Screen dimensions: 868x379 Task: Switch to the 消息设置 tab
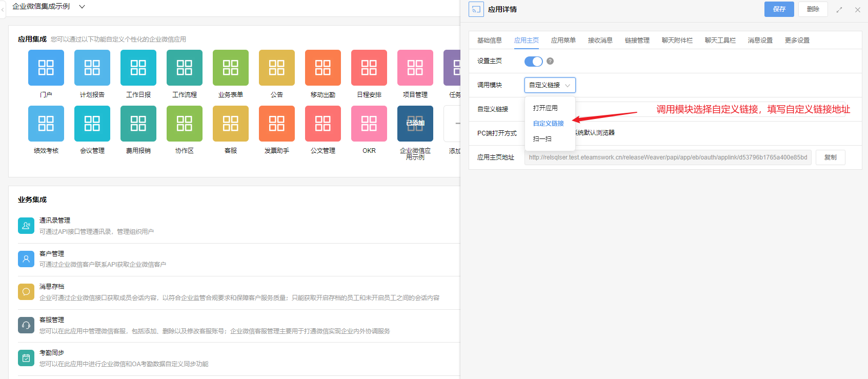coord(760,41)
